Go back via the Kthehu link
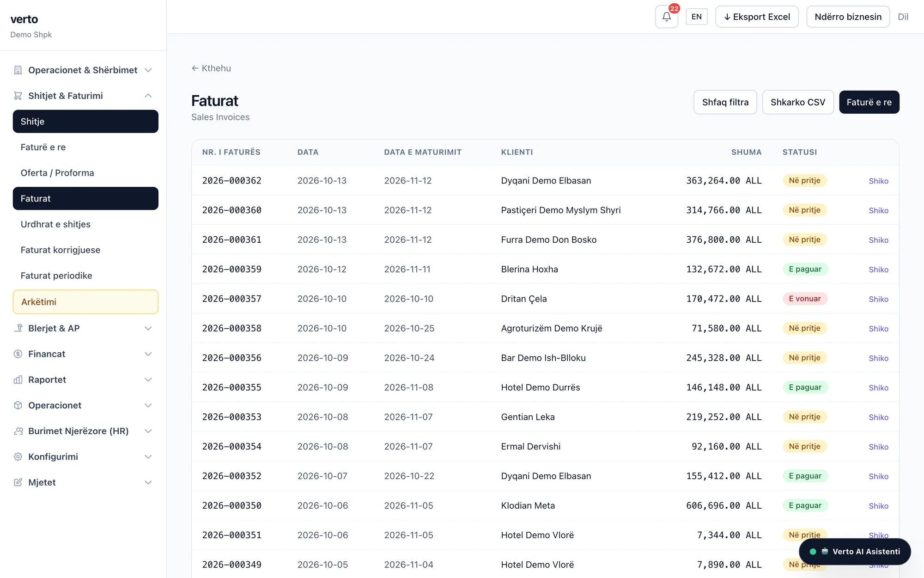Image resolution: width=924 pixels, height=578 pixels. tap(211, 68)
